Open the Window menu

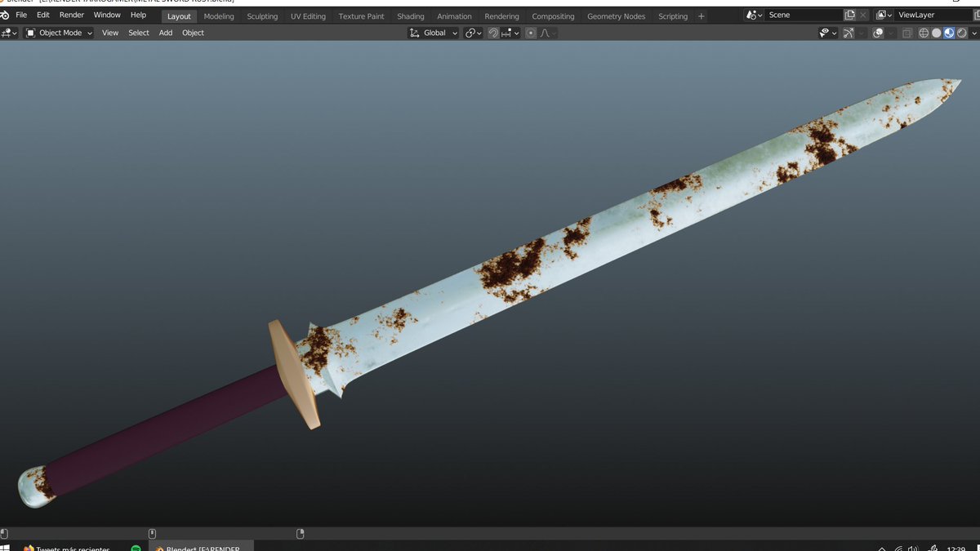coord(107,15)
